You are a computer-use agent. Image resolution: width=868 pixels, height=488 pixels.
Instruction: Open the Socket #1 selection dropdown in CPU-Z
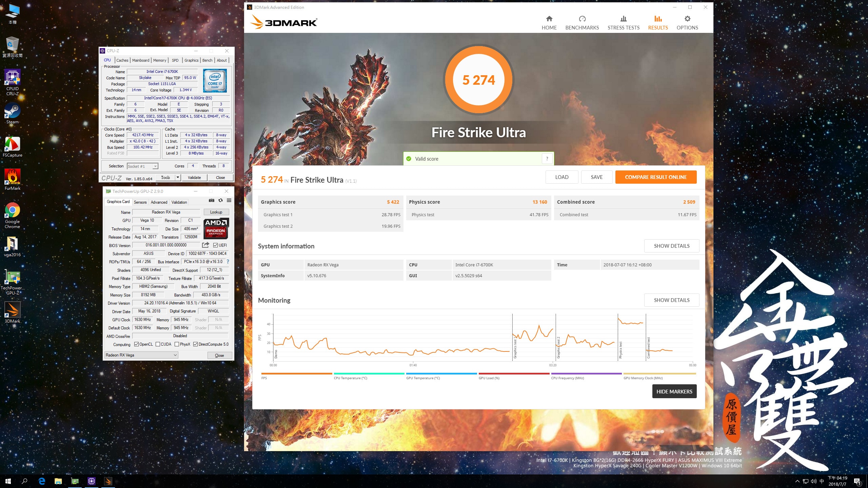coord(142,166)
